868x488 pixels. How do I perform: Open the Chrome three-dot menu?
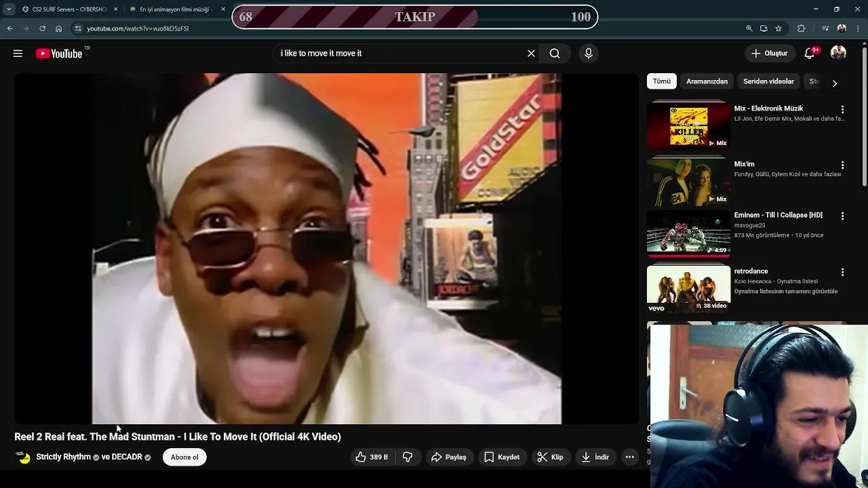[x=859, y=28]
